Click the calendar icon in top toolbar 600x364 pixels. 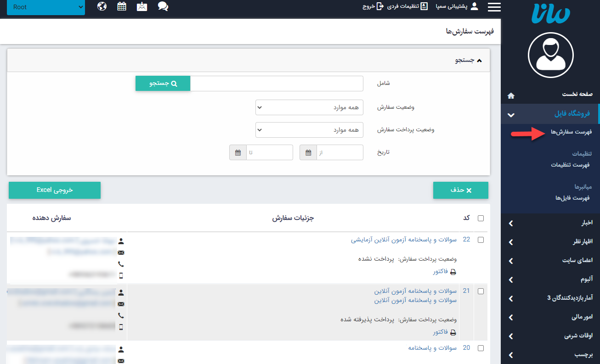pos(122,6)
